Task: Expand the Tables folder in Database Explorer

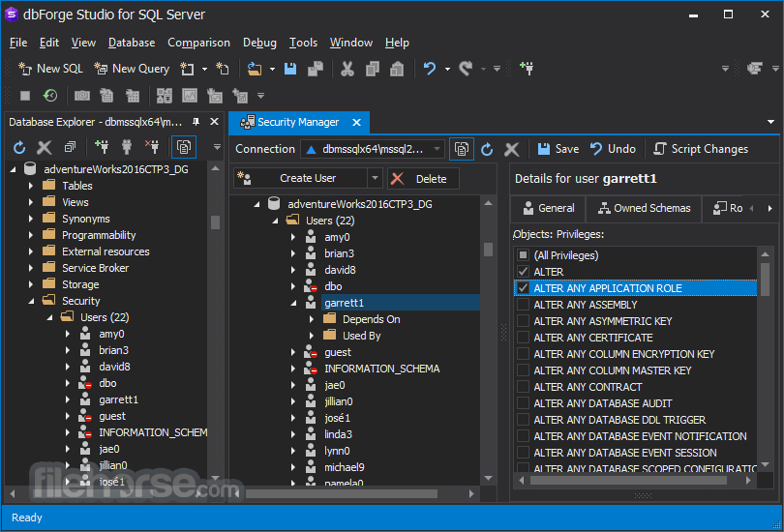Action: [x=31, y=186]
